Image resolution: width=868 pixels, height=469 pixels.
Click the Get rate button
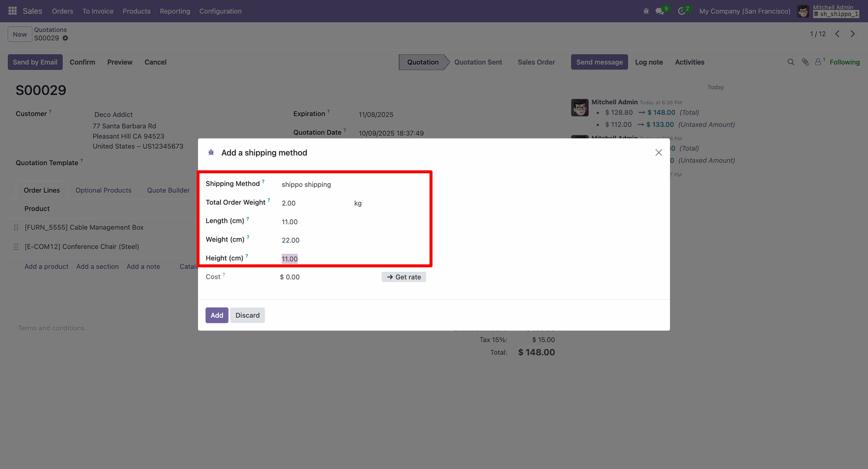(x=404, y=277)
